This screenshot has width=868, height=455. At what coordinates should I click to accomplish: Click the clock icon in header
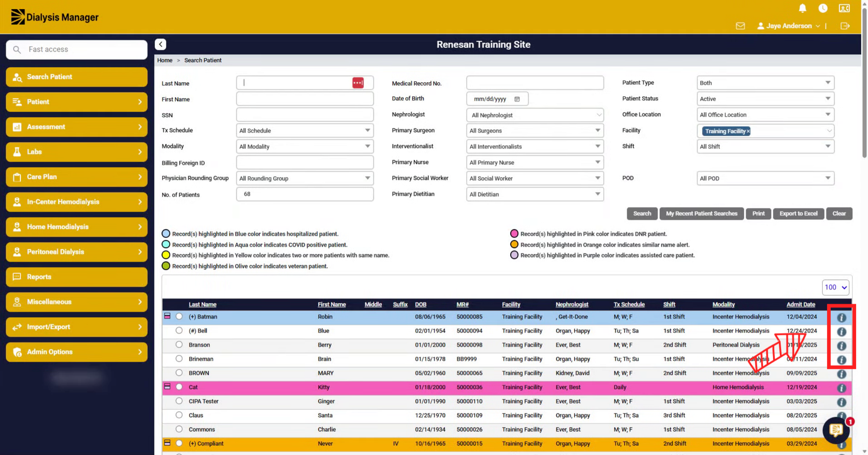pyautogui.click(x=823, y=8)
